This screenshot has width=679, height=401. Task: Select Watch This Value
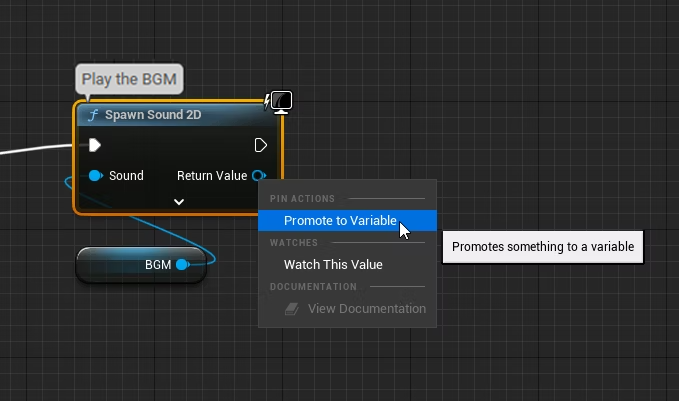point(333,265)
